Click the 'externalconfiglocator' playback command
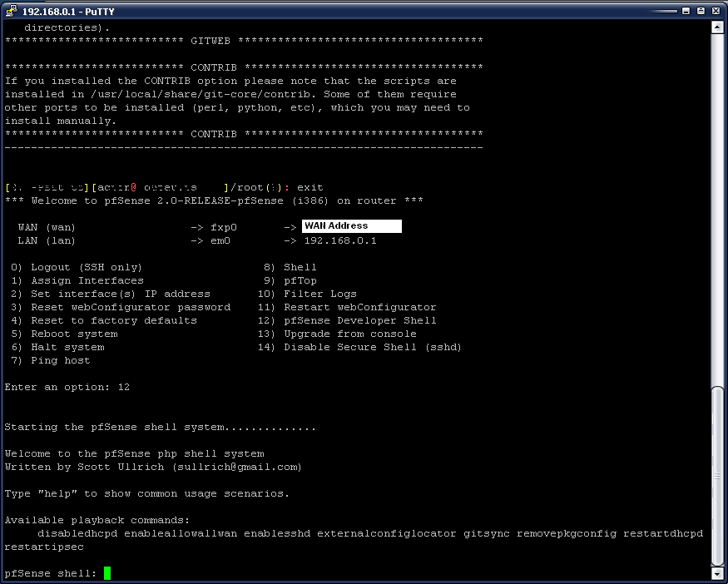The width and height of the screenshot is (728, 584). [387, 533]
